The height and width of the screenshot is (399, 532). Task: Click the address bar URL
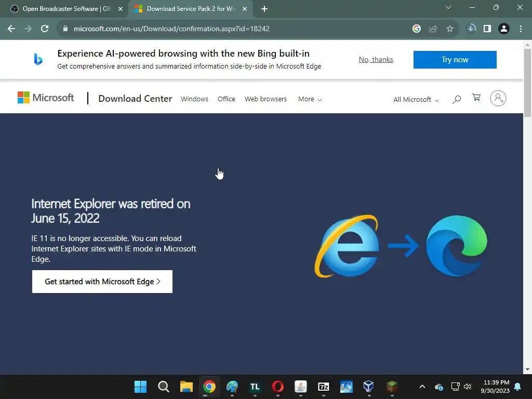tap(171, 29)
